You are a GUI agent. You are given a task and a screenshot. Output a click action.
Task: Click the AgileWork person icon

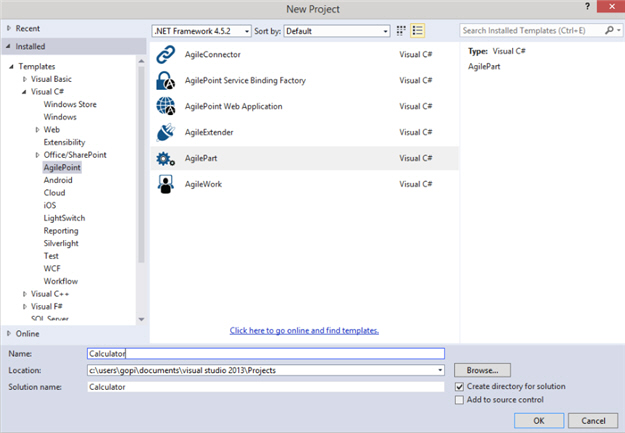pos(165,184)
